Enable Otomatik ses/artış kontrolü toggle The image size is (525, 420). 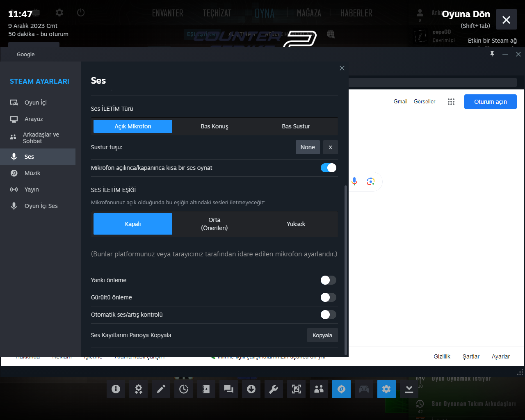[329, 315]
